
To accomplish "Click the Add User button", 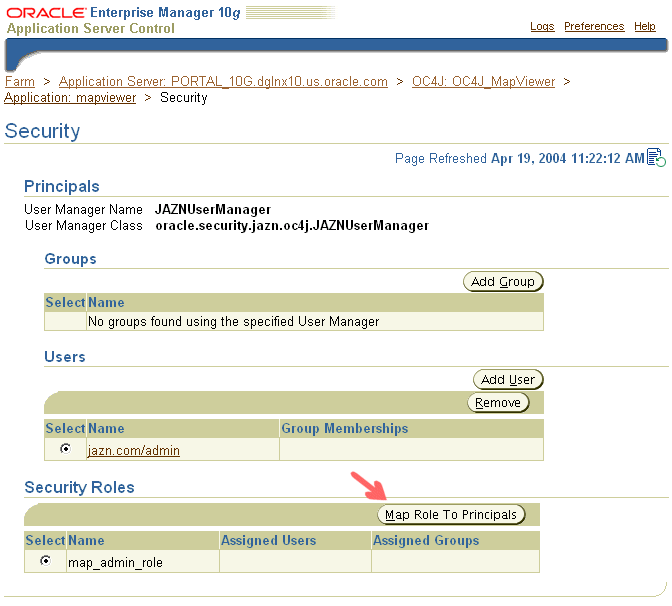I will [508, 380].
